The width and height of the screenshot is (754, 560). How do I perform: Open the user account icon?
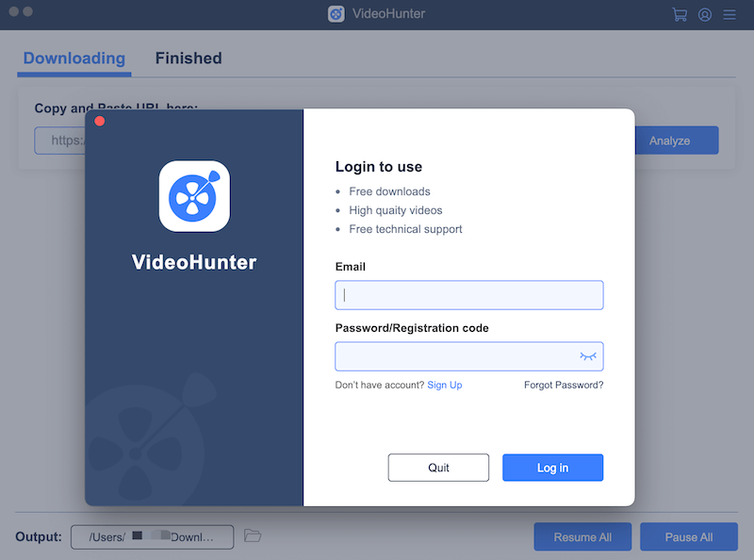[x=705, y=15]
